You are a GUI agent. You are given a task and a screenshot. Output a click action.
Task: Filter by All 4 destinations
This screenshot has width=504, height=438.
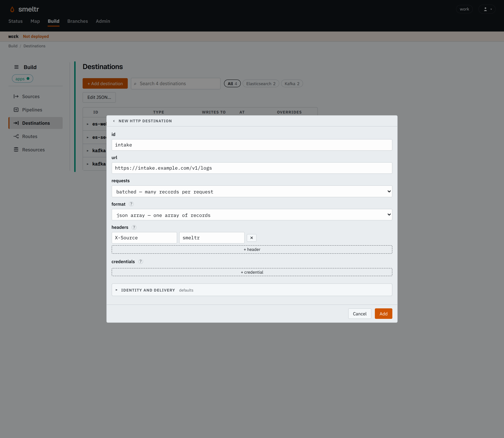tap(232, 84)
